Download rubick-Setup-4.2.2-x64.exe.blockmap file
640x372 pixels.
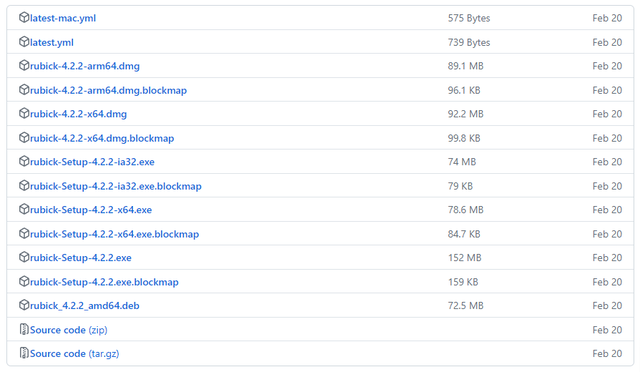[x=115, y=234]
